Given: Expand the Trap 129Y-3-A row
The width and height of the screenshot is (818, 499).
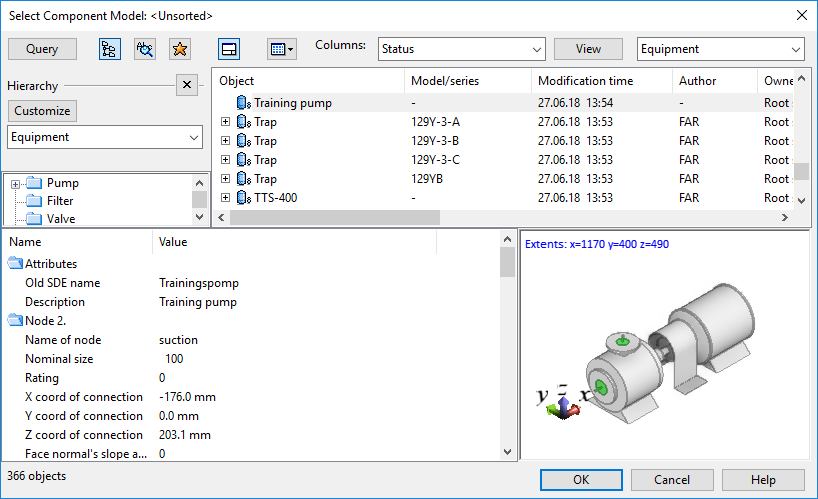Looking at the screenshot, I should 225,121.
